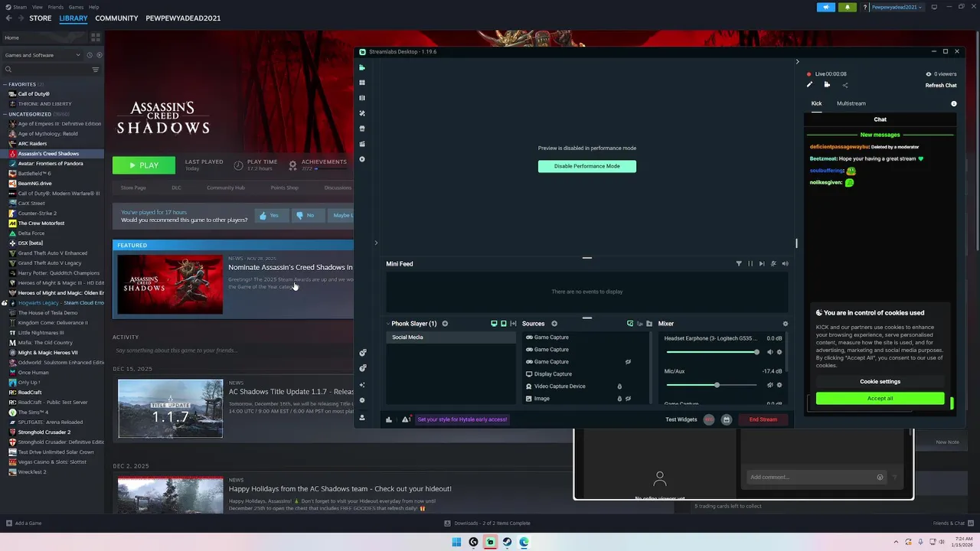Open Streamlabs settings gear in sidebar
The width and height of the screenshot is (980, 551).
tap(362, 400)
